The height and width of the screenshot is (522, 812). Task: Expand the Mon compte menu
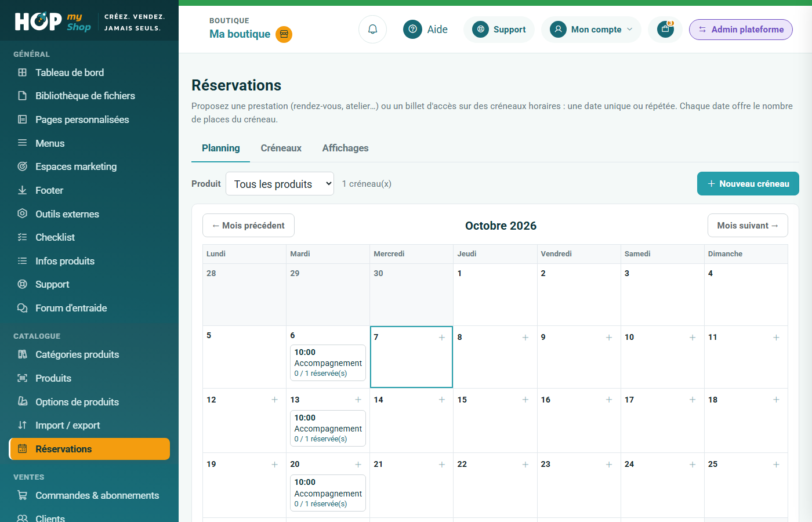click(x=591, y=30)
